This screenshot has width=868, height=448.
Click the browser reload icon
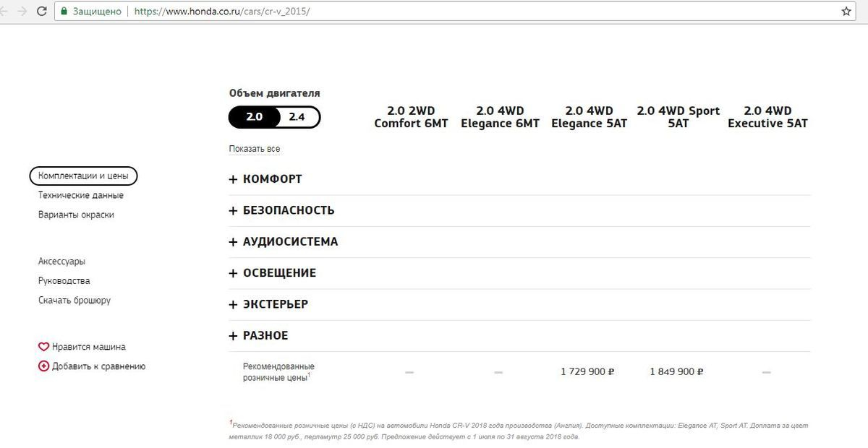tap(41, 12)
